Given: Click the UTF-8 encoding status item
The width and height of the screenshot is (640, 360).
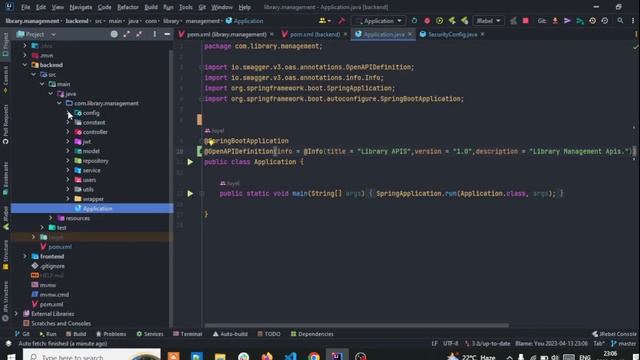Looking at the screenshot, I should 451,344.
